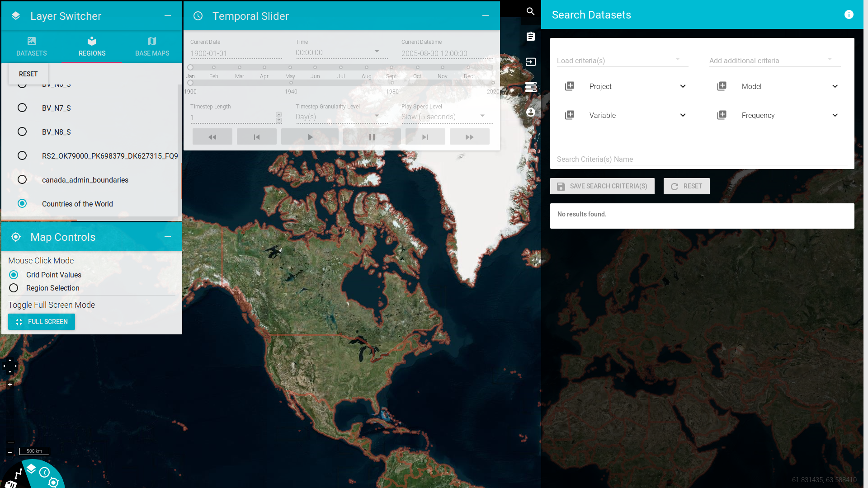This screenshot has height=488, width=868.
Task: Click the import/load layer sidebar icon
Action: (x=530, y=62)
